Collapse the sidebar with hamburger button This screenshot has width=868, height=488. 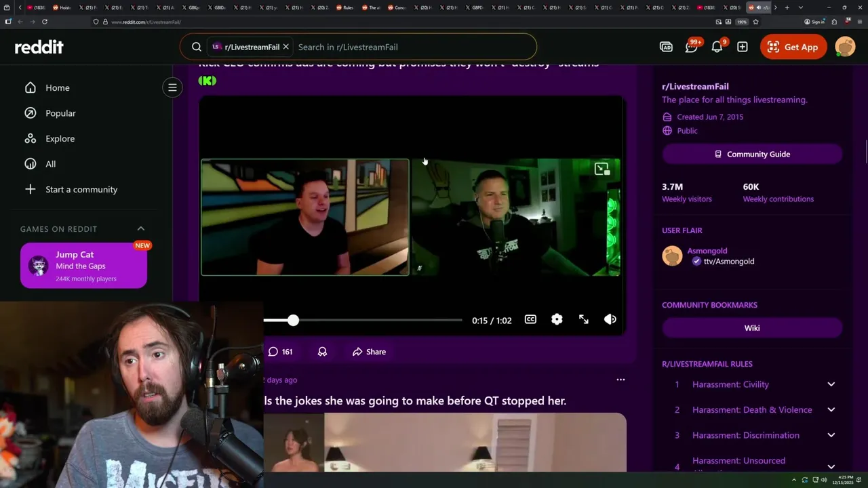(x=172, y=87)
